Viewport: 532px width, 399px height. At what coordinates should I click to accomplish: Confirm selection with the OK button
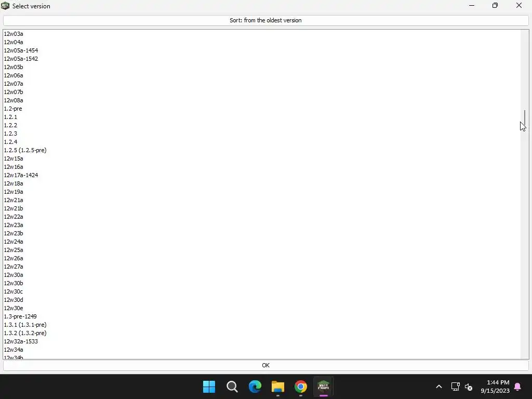(265, 365)
